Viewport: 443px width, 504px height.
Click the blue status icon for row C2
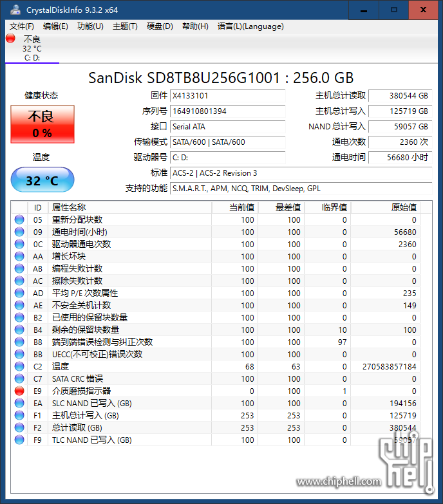click(x=19, y=366)
